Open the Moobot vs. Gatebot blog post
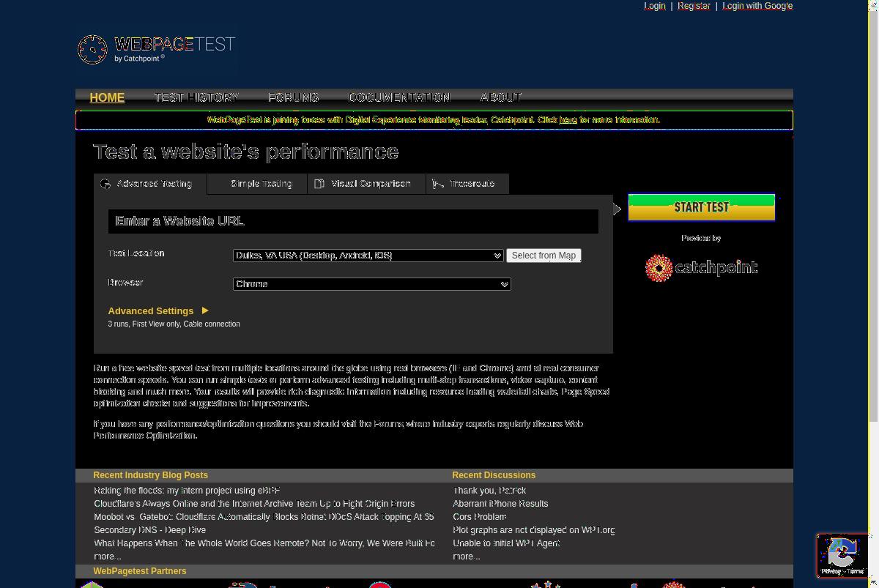879x588 pixels. 264,517
